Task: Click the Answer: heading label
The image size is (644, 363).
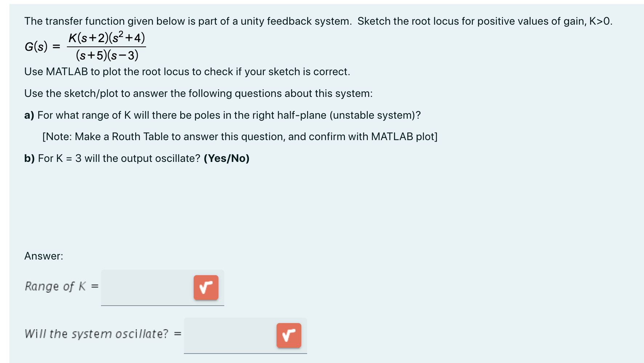Action: 44,256
